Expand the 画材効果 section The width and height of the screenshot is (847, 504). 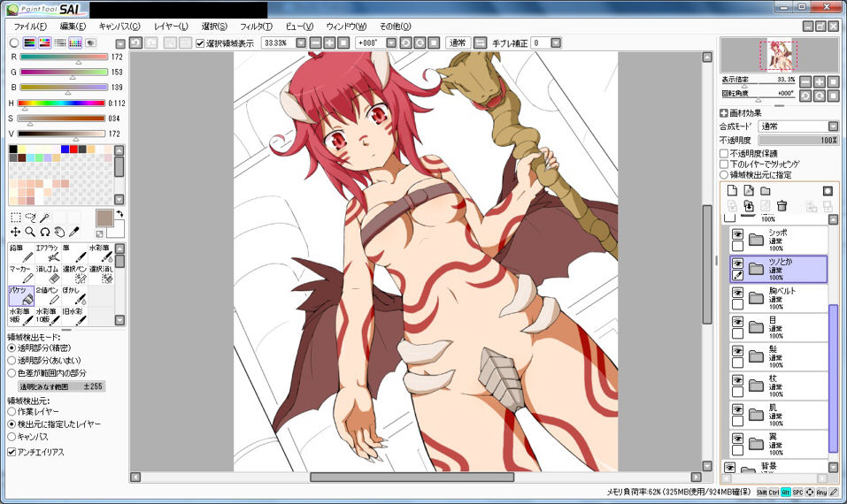pyautogui.click(x=724, y=113)
